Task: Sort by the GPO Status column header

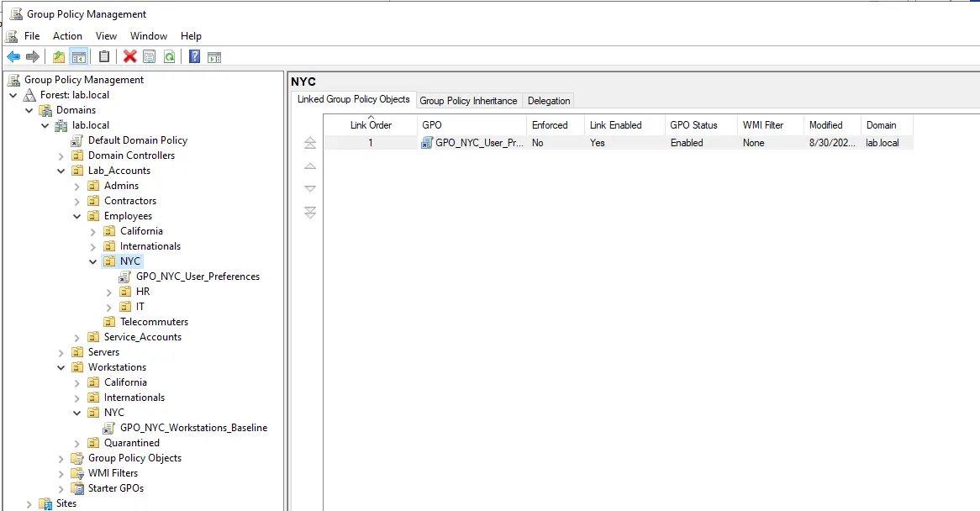Action: click(x=701, y=125)
